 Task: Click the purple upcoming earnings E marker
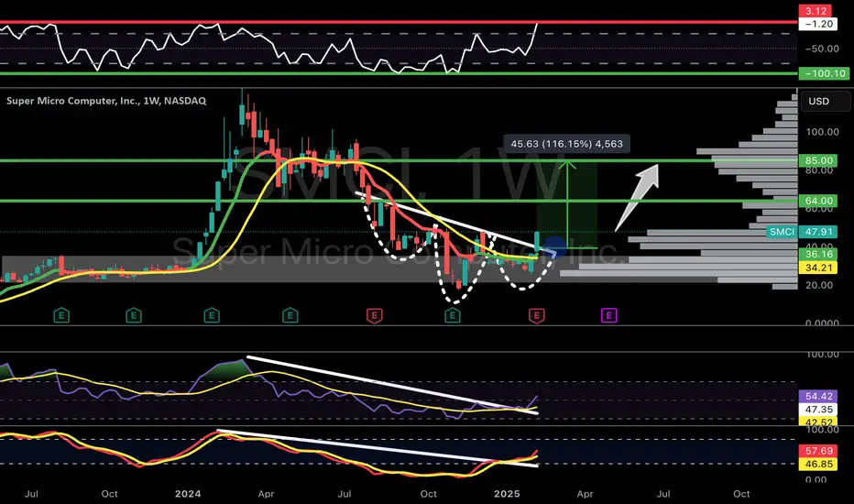coord(609,315)
